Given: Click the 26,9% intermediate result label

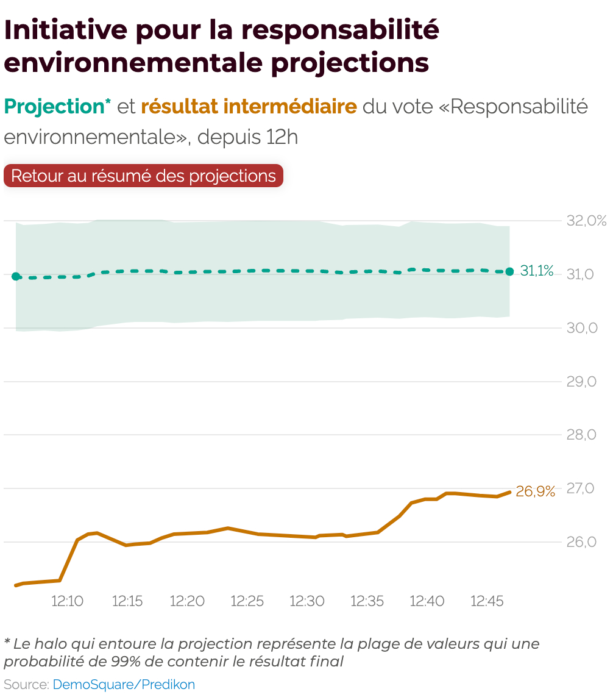Looking at the screenshot, I should [535, 491].
